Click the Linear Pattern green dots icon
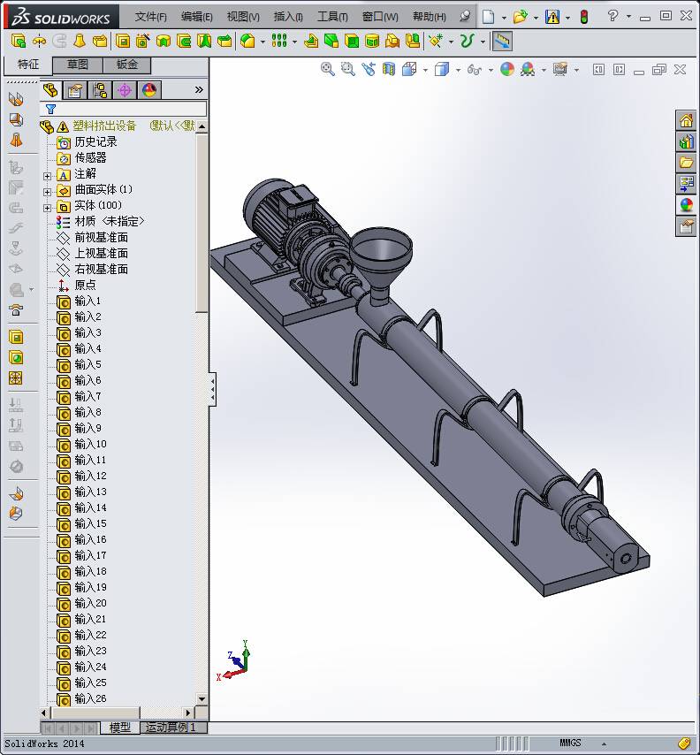Screen dimensions: 700x755 click(x=279, y=42)
